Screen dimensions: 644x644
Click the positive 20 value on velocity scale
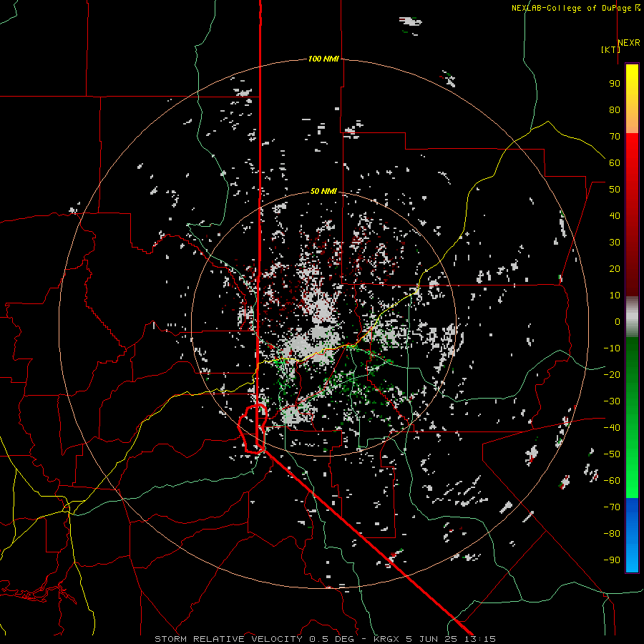(x=615, y=269)
